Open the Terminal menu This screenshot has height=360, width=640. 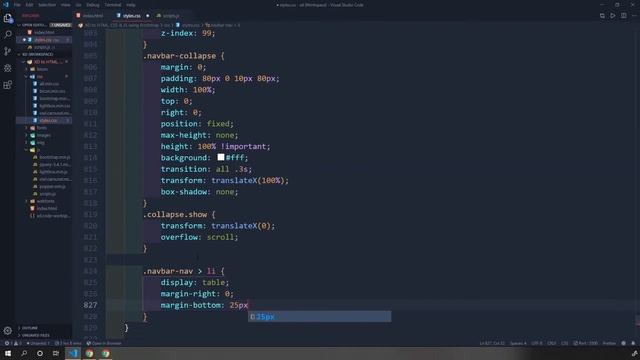point(113,5)
